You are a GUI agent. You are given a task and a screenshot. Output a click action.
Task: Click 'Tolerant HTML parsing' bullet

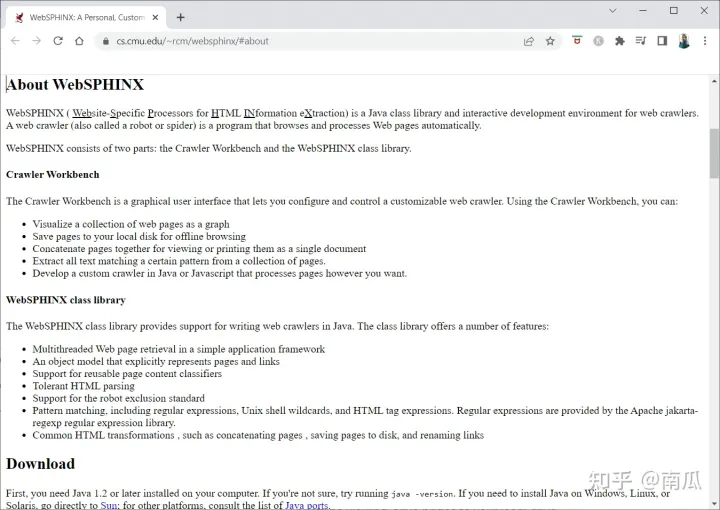(84, 386)
